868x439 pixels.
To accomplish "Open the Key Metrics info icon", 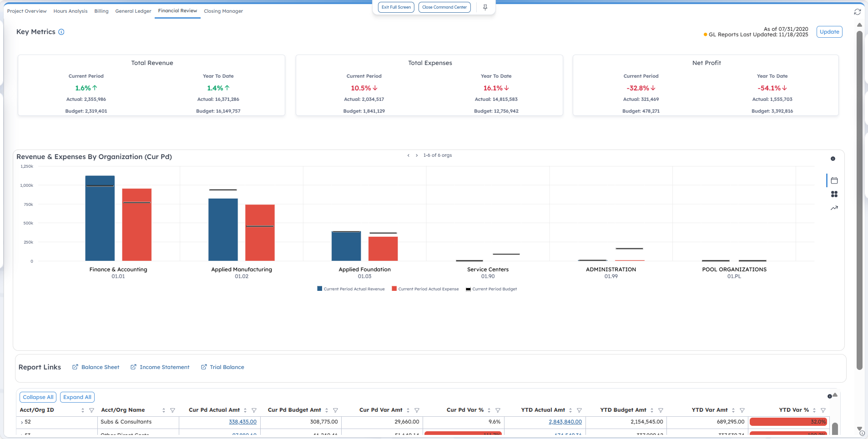I will click(61, 32).
